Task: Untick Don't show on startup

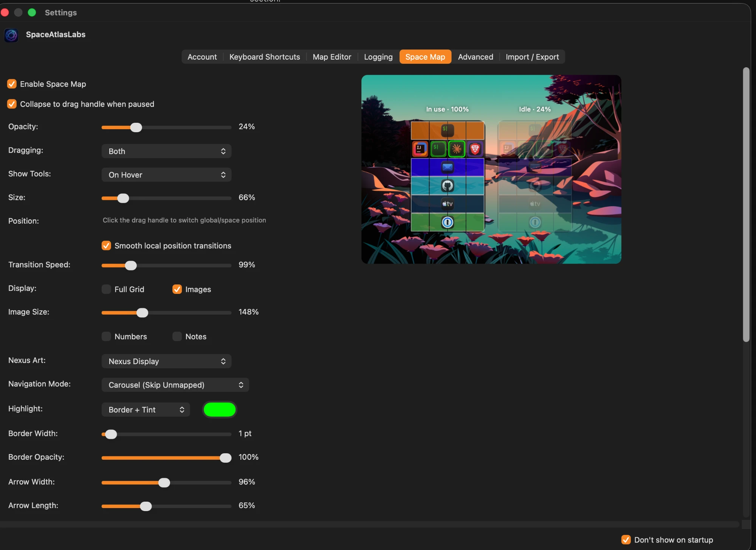Action: 626,540
